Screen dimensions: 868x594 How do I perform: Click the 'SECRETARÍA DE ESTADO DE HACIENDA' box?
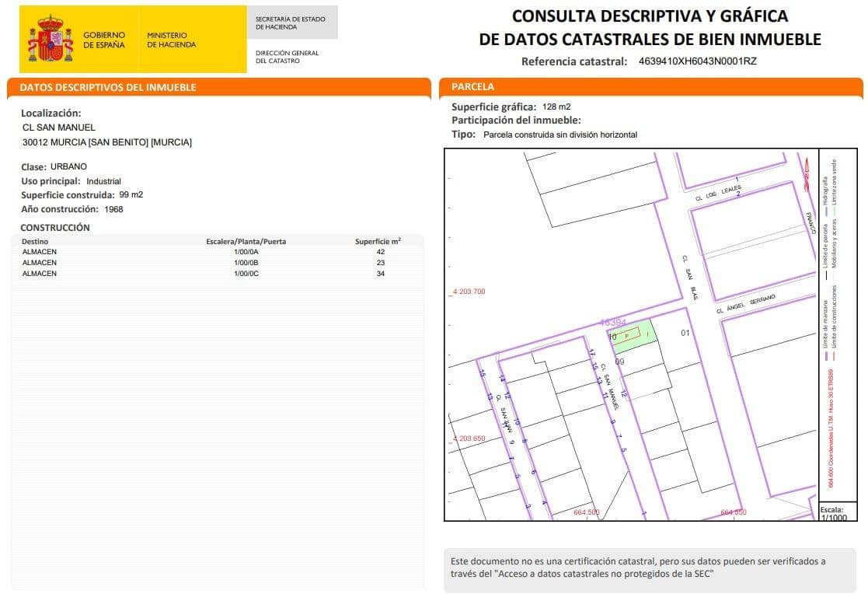pyautogui.click(x=291, y=23)
